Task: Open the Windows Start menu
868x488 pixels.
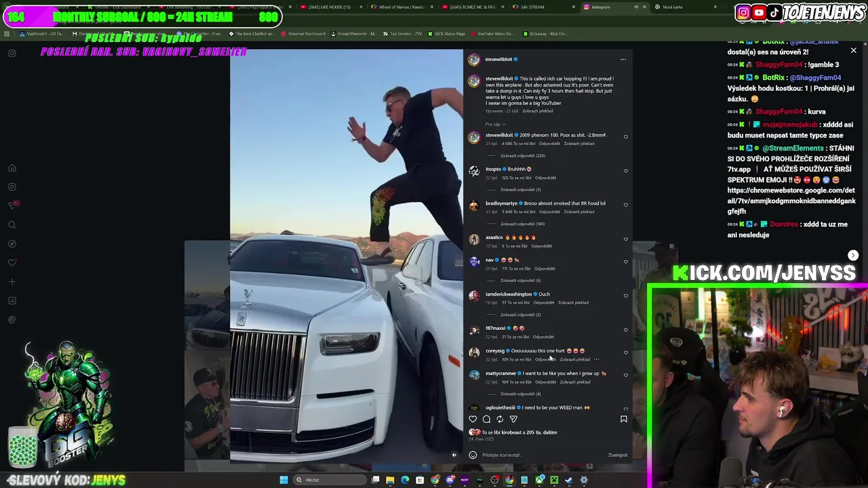Action: click(283, 480)
